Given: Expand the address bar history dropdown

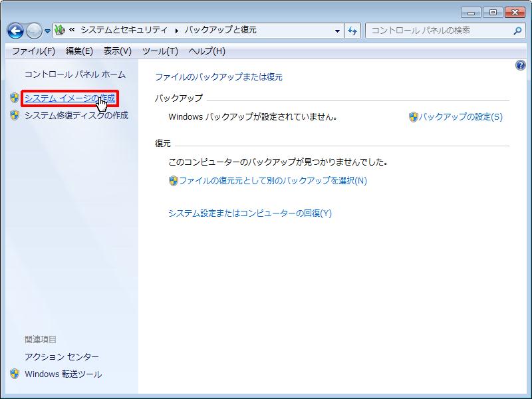Looking at the screenshot, I should click(x=338, y=31).
